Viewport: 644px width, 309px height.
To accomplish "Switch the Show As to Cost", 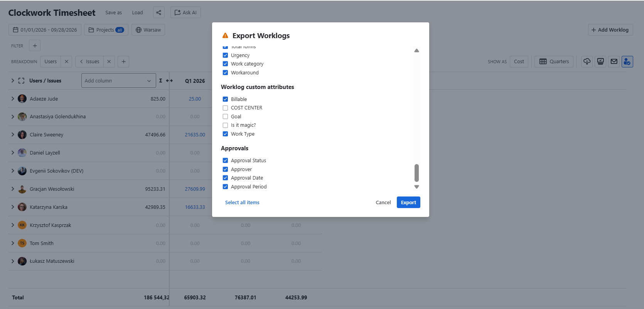I will (x=519, y=62).
